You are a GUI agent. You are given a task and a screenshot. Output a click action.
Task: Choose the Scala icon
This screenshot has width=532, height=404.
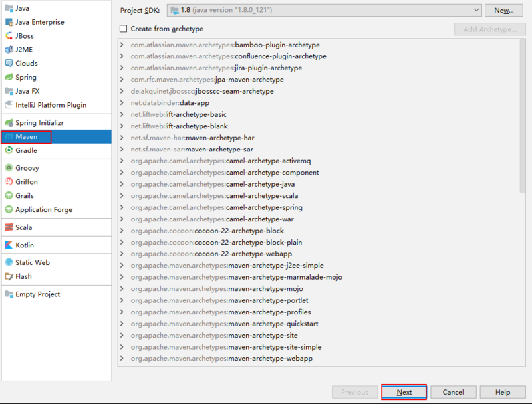(9, 227)
